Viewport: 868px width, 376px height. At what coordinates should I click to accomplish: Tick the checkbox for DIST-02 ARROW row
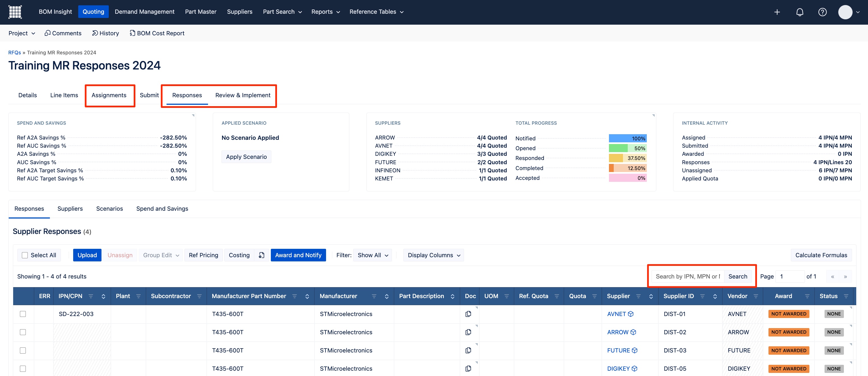[23, 332]
